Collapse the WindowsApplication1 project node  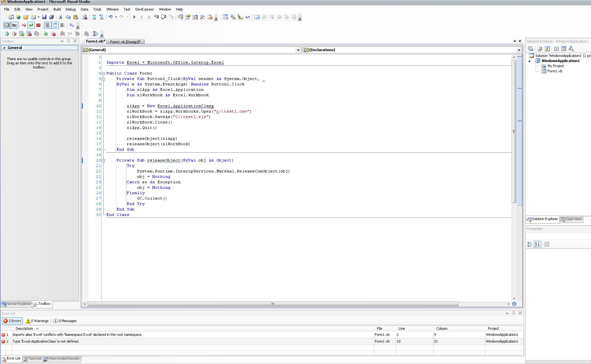coord(529,61)
